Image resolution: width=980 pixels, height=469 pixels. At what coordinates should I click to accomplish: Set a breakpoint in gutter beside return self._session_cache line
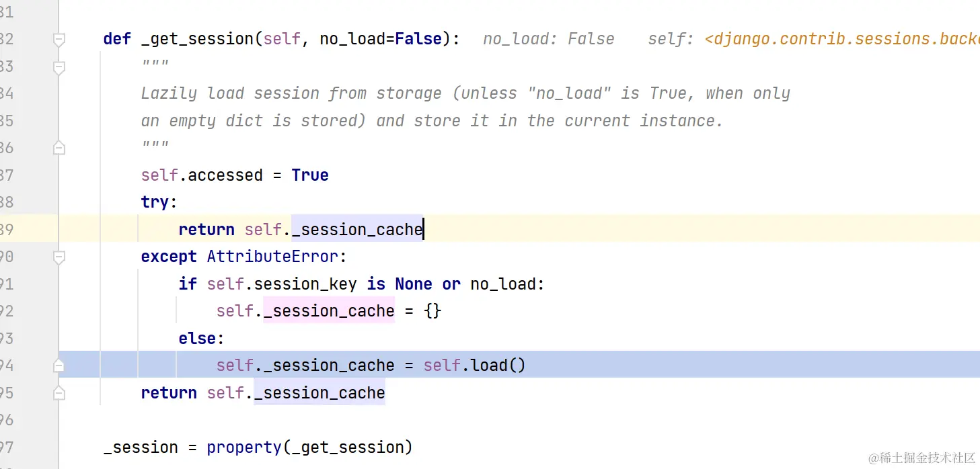tap(27, 229)
